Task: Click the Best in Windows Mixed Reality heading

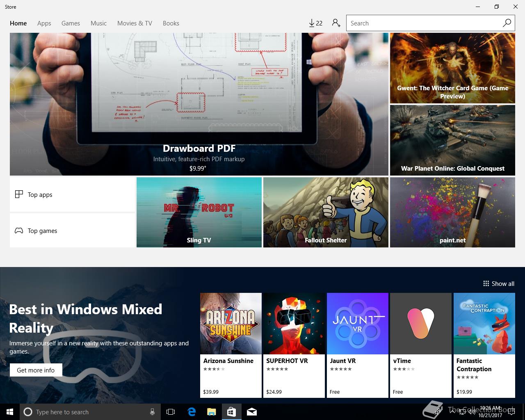Action: pos(86,318)
